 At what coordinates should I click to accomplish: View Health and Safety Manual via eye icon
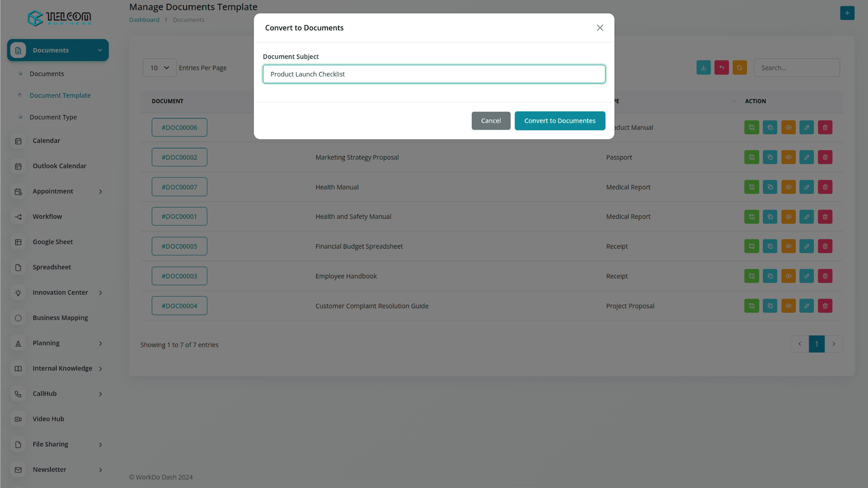click(788, 217)
